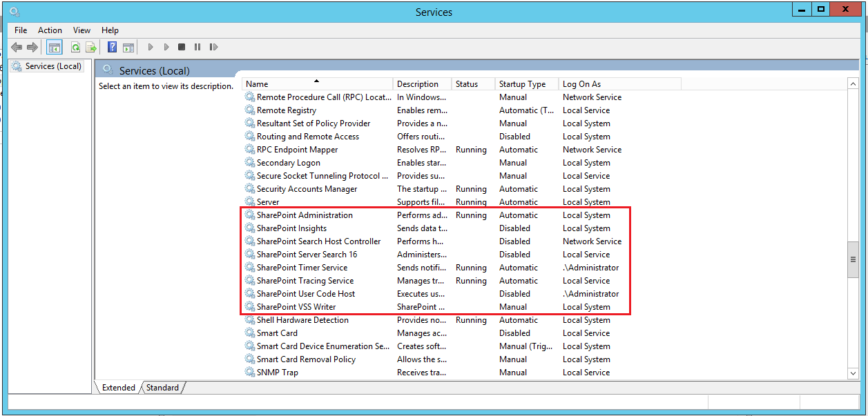This screenshot has width=868, height=416.
Task: Select the Routing and Remote Access service
Action: point(308,137)
